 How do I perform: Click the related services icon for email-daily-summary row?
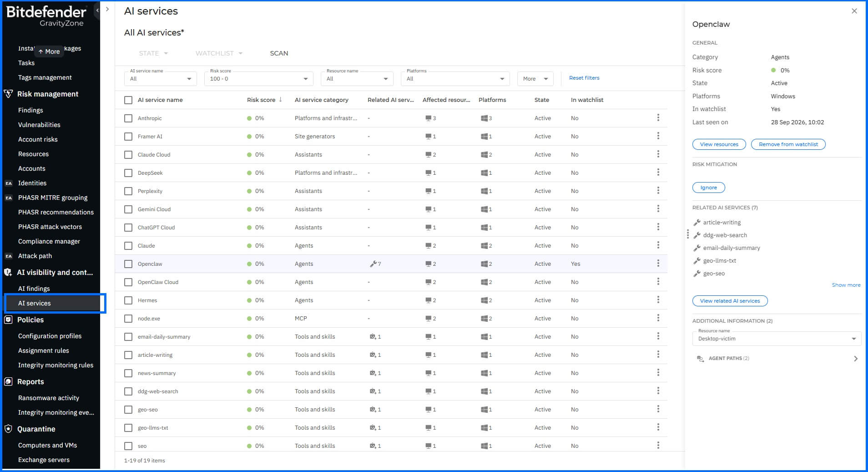373,336
